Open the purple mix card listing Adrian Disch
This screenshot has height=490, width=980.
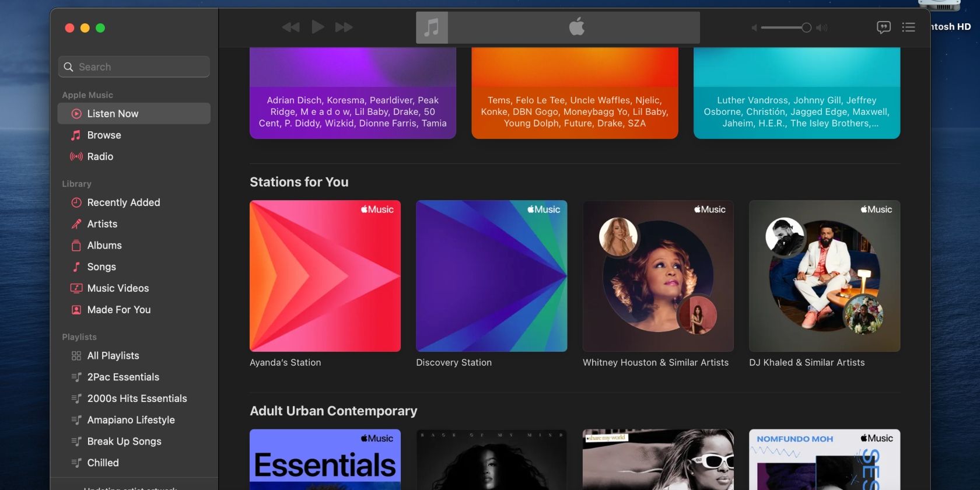353,93
